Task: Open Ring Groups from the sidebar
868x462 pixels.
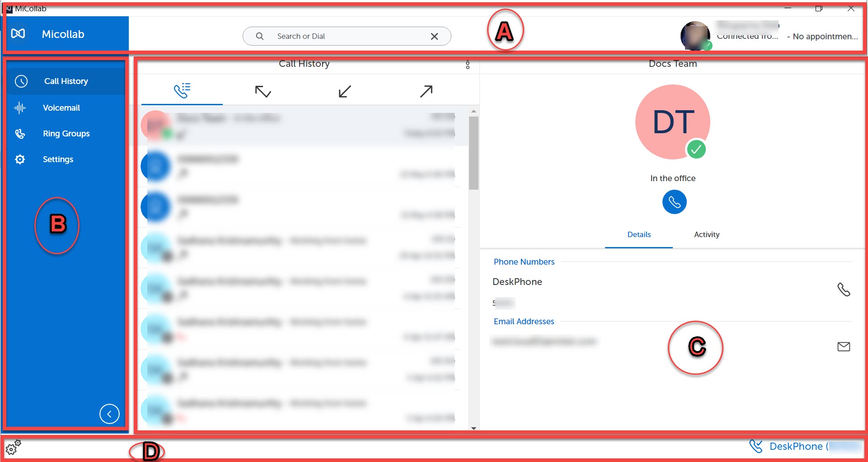Action: pyautogui.click(x=66, y=134)
